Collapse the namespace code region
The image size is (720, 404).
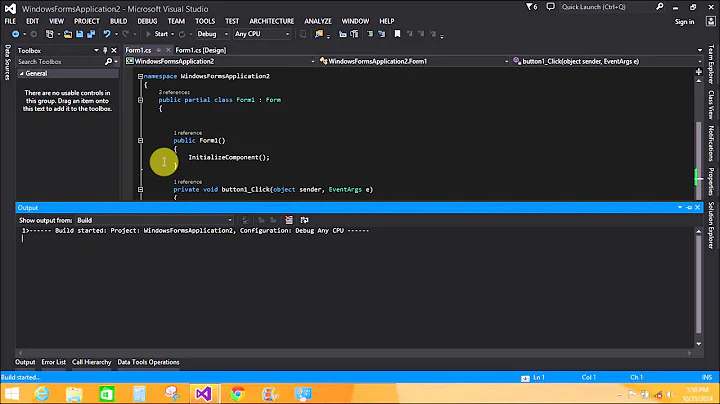(x=141, y=76)
